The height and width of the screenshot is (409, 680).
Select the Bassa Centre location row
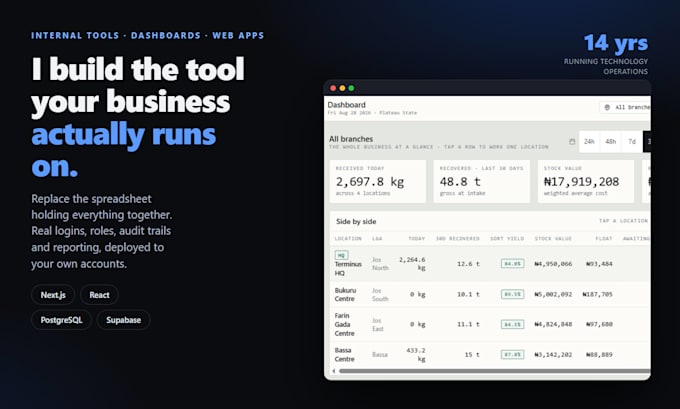pos(490,355)
